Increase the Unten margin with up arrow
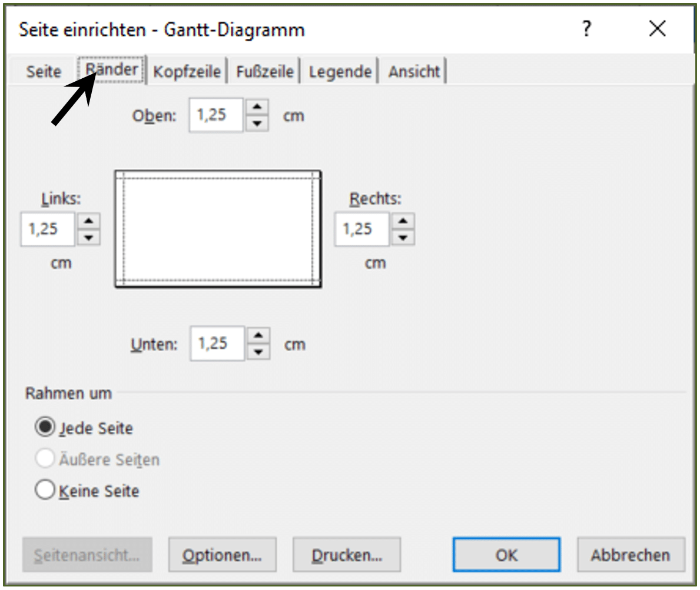The height and width of the screenshot is (590, 700). [258, 335]
